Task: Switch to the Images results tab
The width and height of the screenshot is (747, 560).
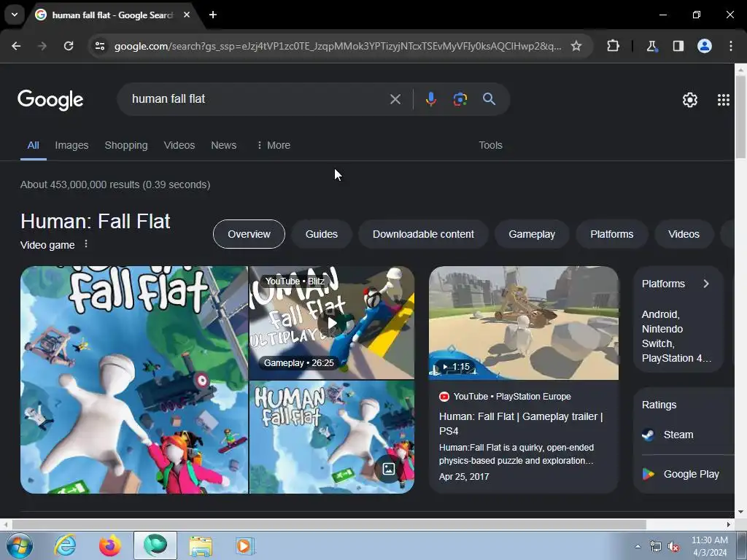Action: pos(71,145)
